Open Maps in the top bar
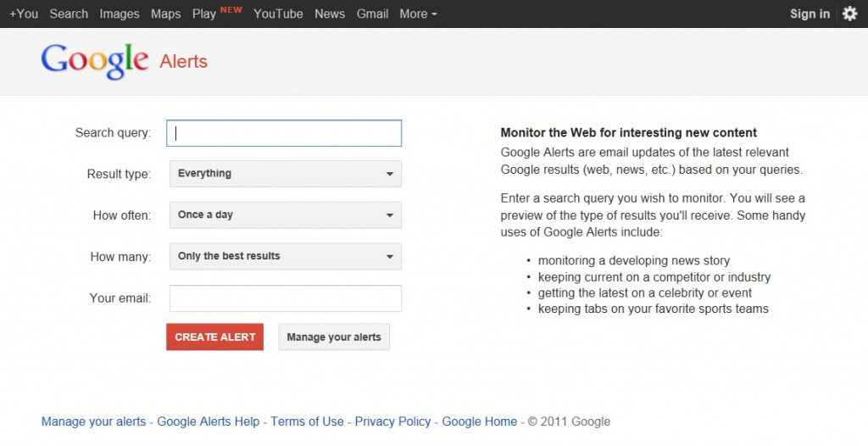The width and height of the screenshot is (868, 446). [x=165, y=14]
